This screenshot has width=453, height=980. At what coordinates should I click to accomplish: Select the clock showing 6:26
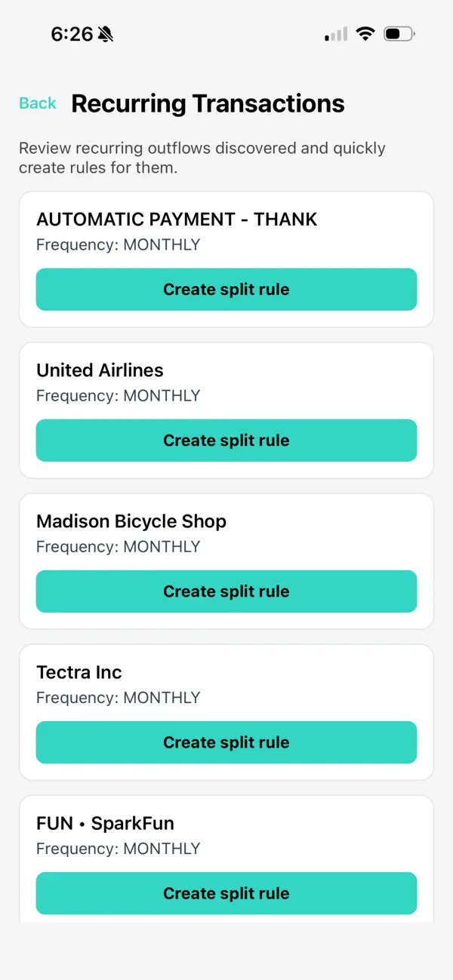(73, 34)
